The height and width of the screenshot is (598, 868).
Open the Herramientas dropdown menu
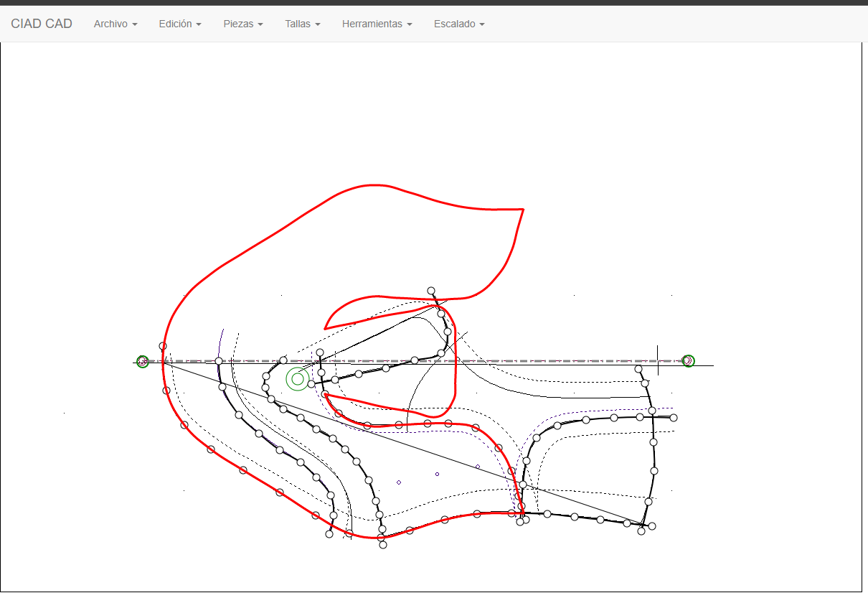pos(377,24)
